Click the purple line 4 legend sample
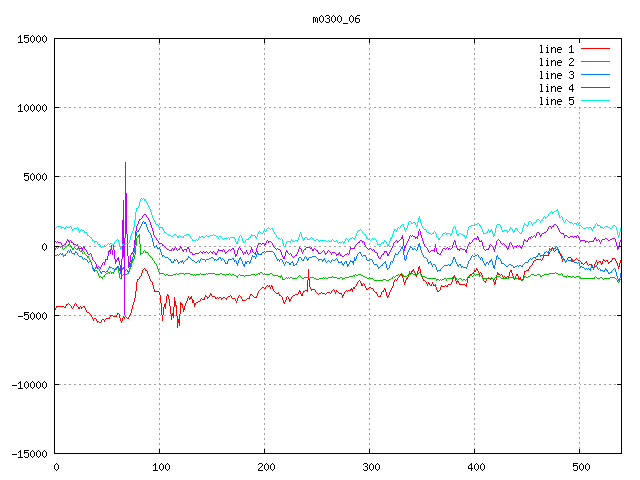Viewport: 640px width, 480px height. click(595, 88)
